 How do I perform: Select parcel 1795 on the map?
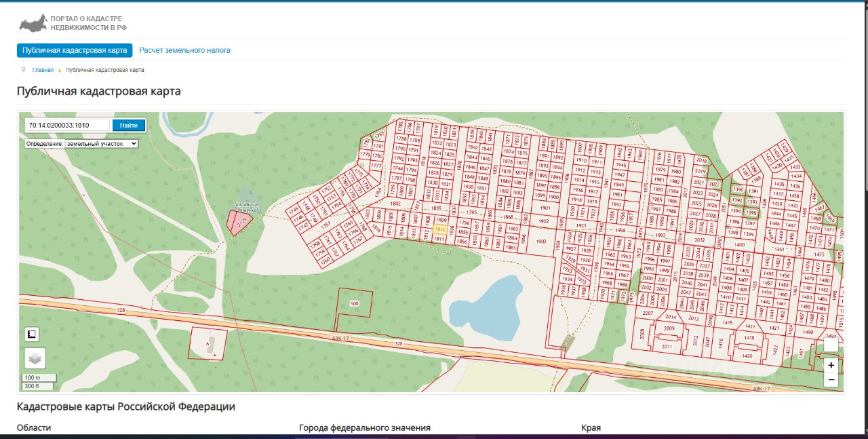[472, 213]
